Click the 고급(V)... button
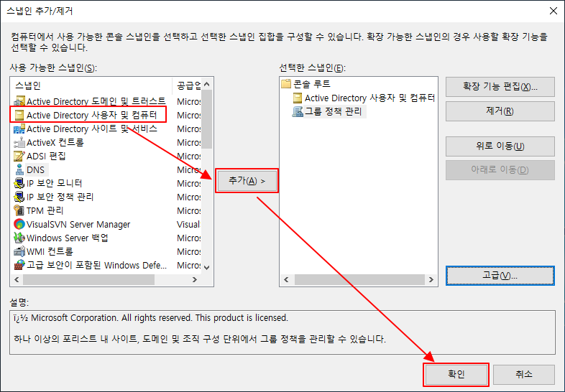This screenshot has width=565, height=392. pos(500,276)
